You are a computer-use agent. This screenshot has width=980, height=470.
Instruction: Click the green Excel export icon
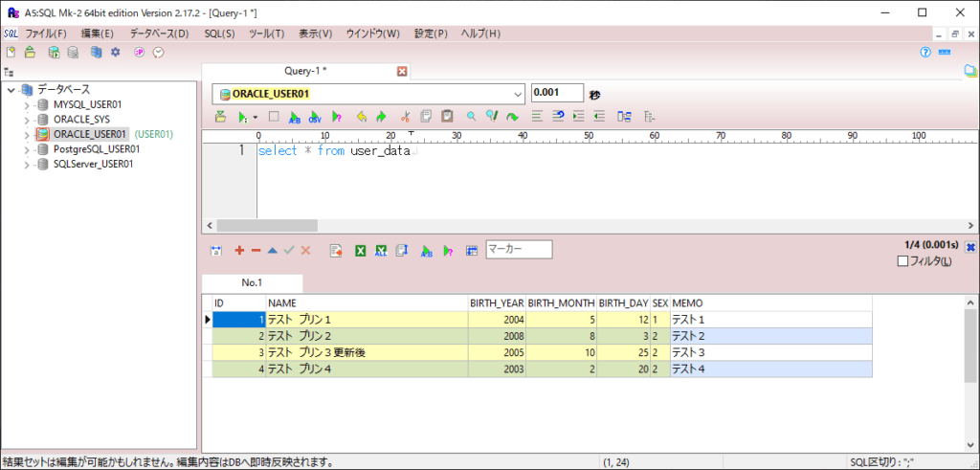pos(361,250)
